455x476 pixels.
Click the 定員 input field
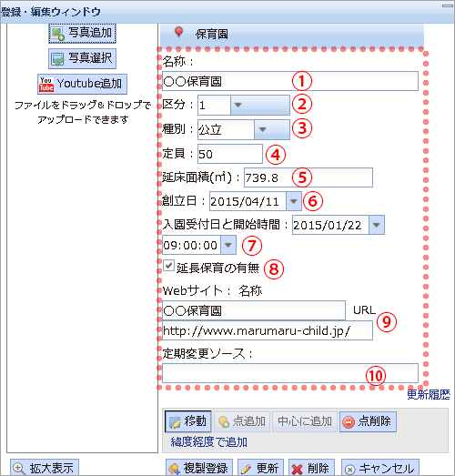pos(230,154)
